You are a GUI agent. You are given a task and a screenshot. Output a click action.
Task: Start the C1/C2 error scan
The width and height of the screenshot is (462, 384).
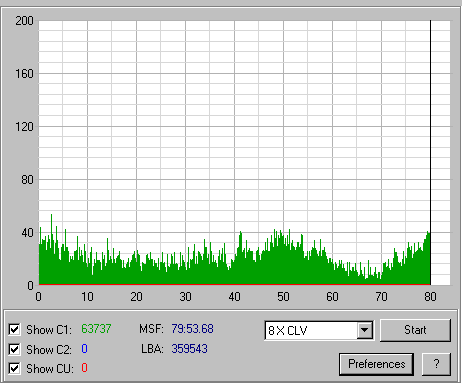point(415,330)
